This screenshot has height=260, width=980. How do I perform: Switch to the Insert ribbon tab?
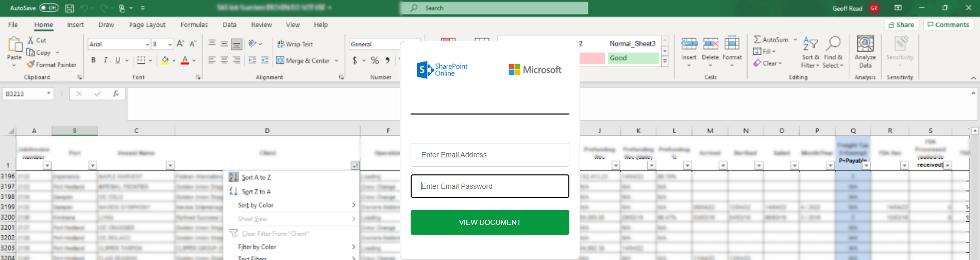point(75,25)
